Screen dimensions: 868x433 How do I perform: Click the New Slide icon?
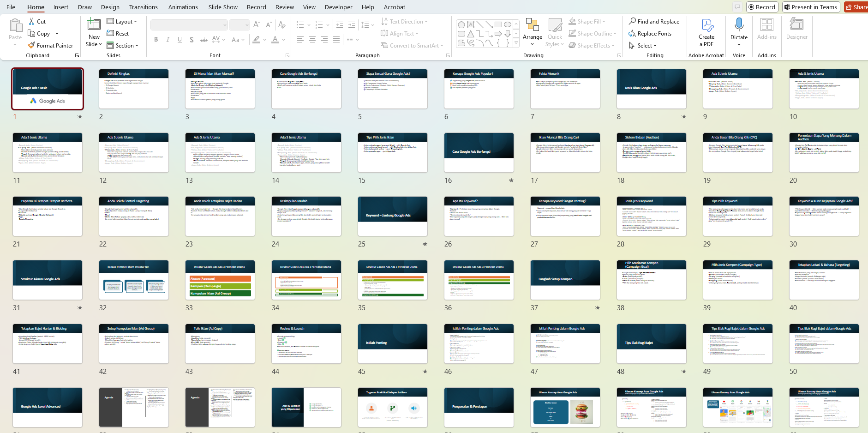pos(94,24)
